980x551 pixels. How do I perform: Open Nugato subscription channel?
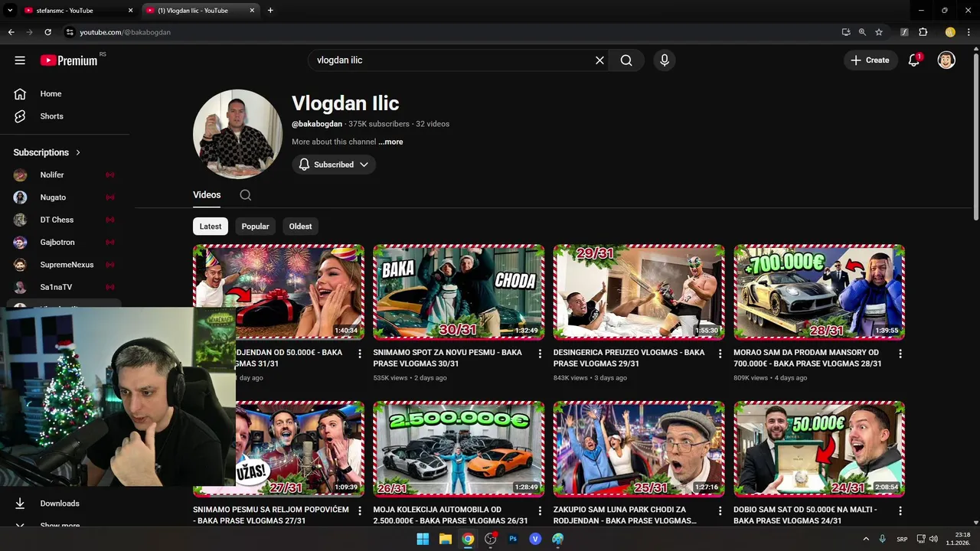tap(64, 197)
